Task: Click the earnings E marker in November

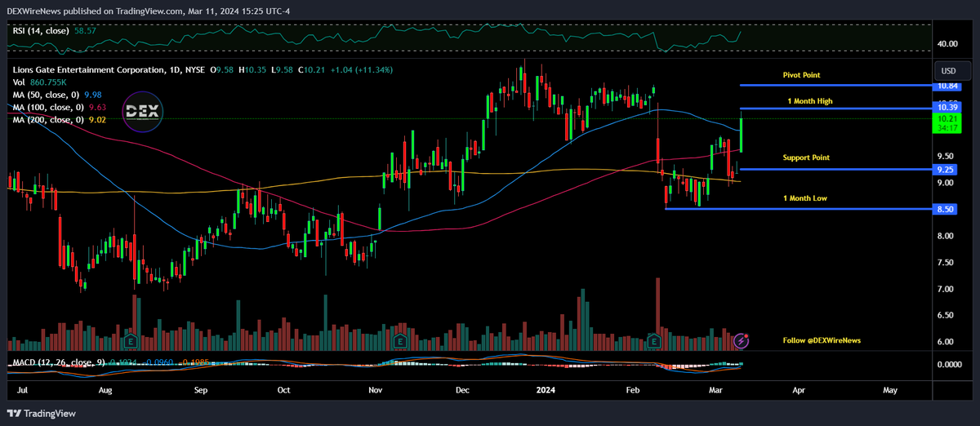Action: [400, 339]
